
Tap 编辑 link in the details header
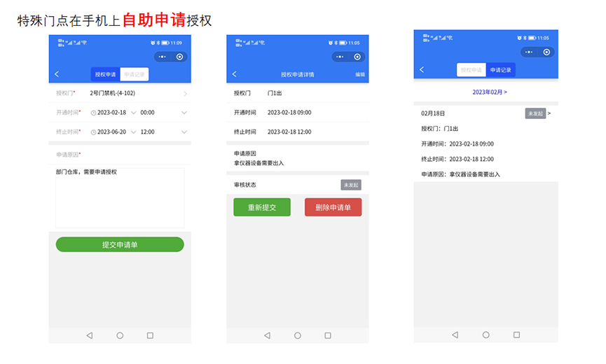click(360, 74)
